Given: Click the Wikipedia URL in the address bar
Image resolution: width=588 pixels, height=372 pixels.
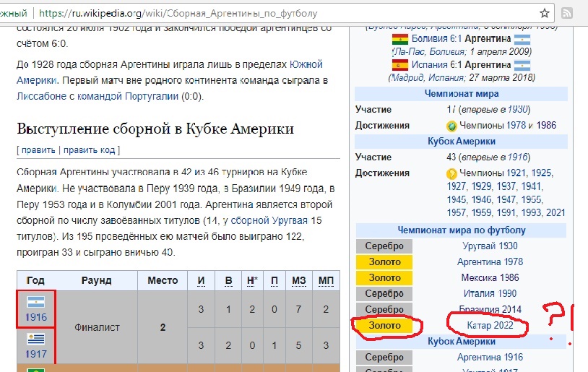Looking at the screenshot, I should (178, 14).
